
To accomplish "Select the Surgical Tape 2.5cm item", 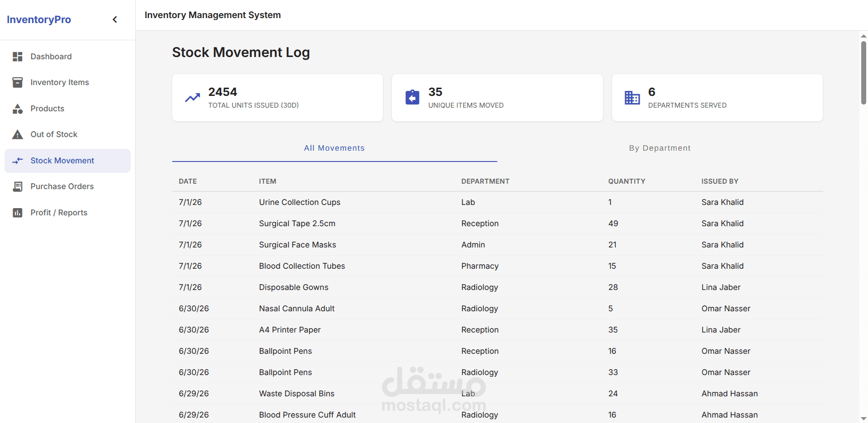I will [x=297, y=223].
